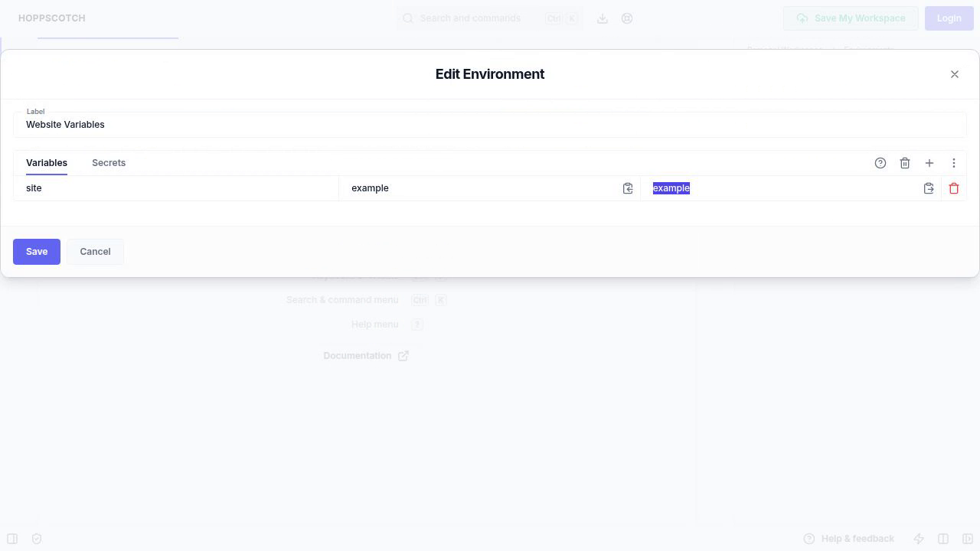Clear all variables with the gray trash icon
The image size is (980, 551).
[x=905, y=163]
